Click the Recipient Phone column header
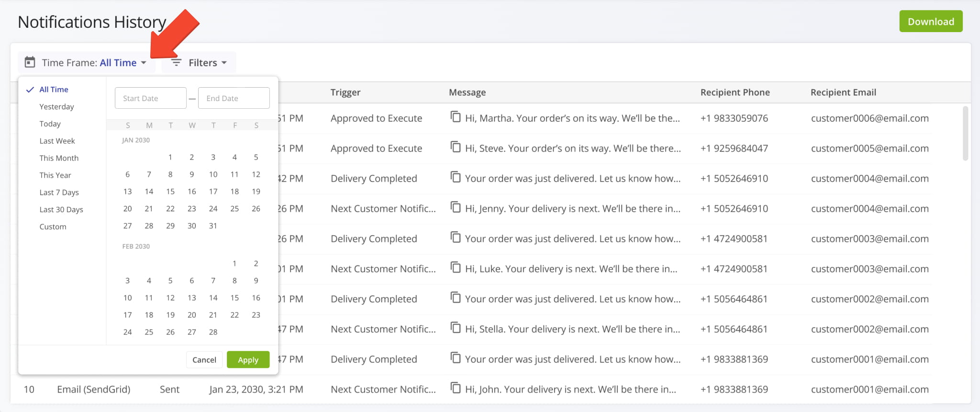 tap(735, 92)
